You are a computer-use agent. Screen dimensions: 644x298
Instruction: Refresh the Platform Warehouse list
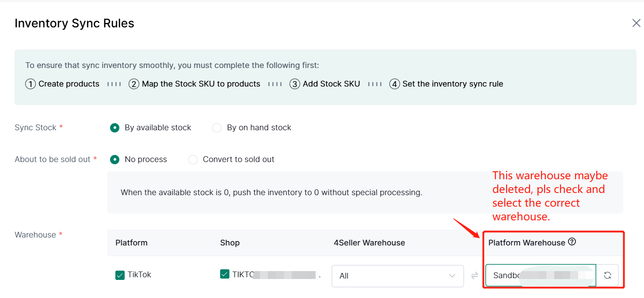[x=607, y=275]
